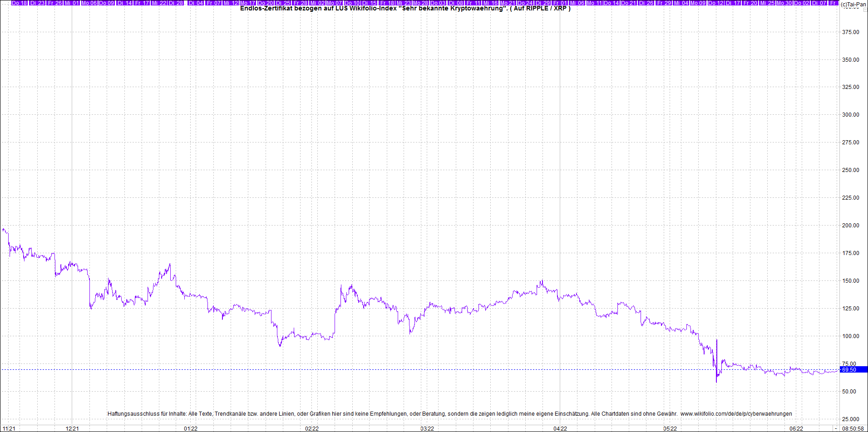Click the 350.00 price axis label
The image size is (868, 432).
[851, 60]
